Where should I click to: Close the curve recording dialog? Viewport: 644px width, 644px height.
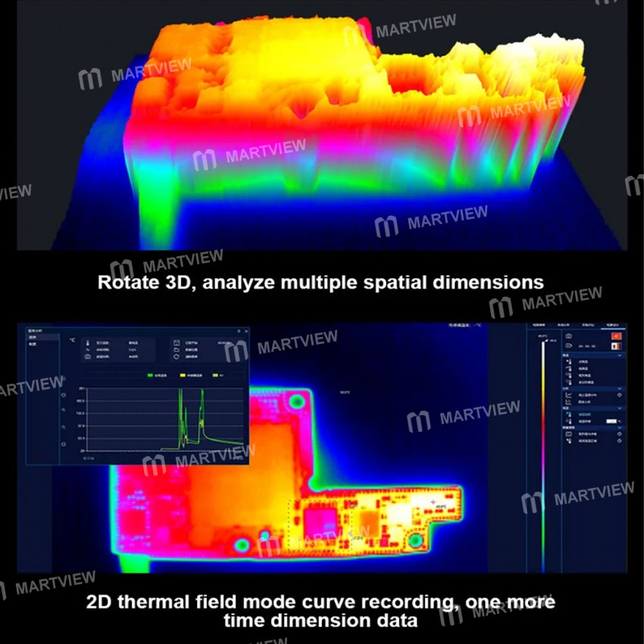pos(246,331)
